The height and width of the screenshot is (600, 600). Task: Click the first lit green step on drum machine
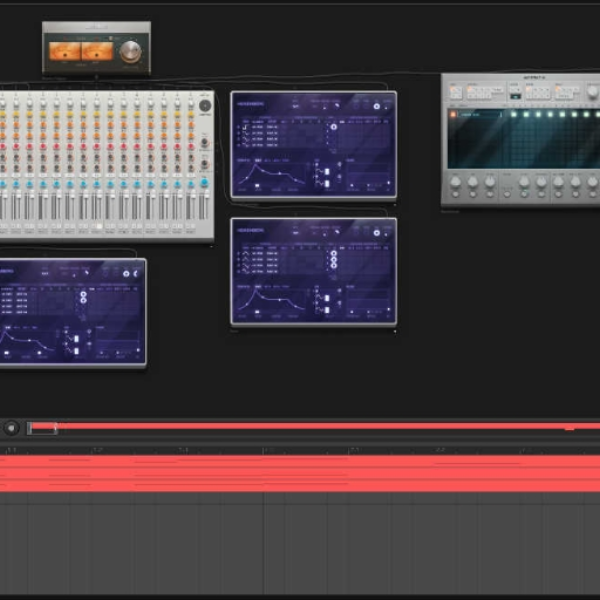coord(514,114)
